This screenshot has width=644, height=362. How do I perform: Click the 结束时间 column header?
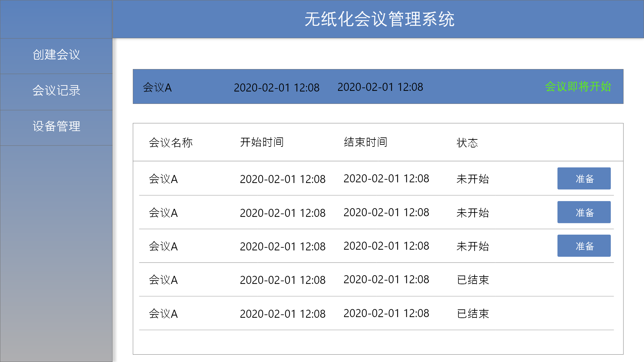coord(365,142)
